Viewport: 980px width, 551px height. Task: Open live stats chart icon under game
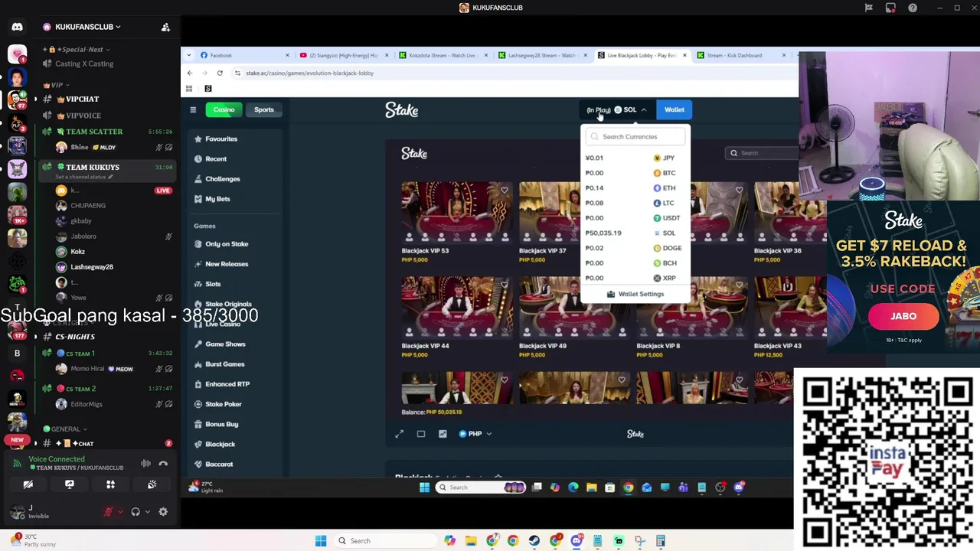pyautogui.click(x=443, y=434)
